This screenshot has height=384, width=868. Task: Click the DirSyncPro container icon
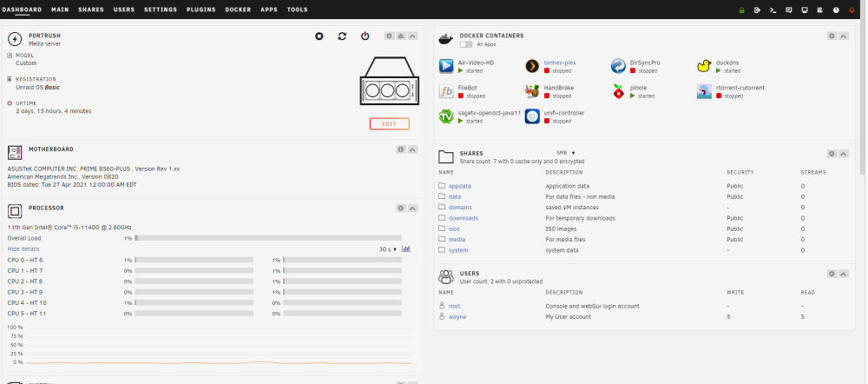[618, 67]
